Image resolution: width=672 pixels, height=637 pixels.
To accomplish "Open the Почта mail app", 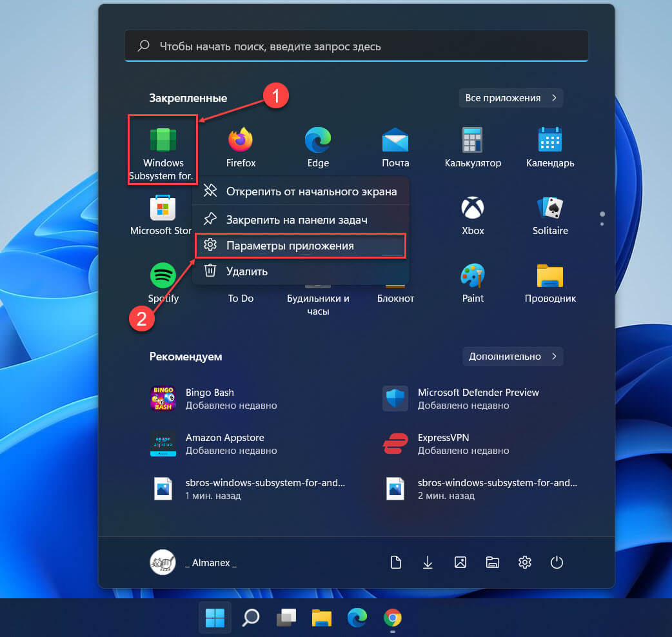I will click(395, 148).
